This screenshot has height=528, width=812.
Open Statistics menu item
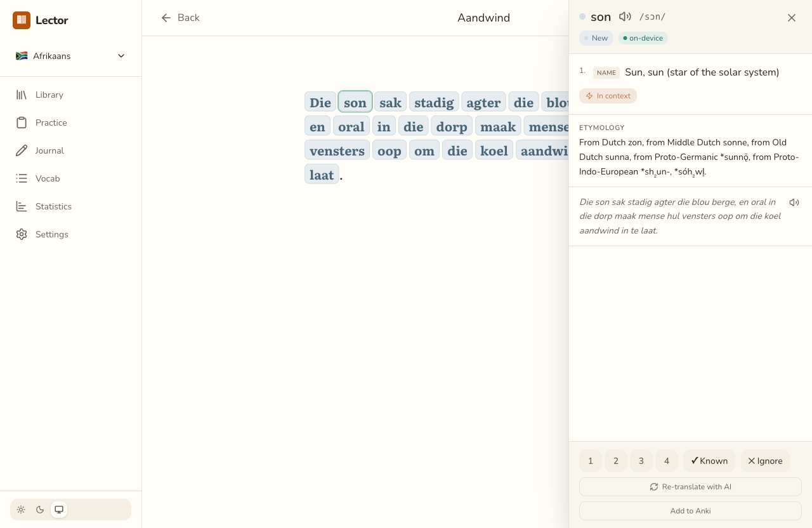click(71, 206)
